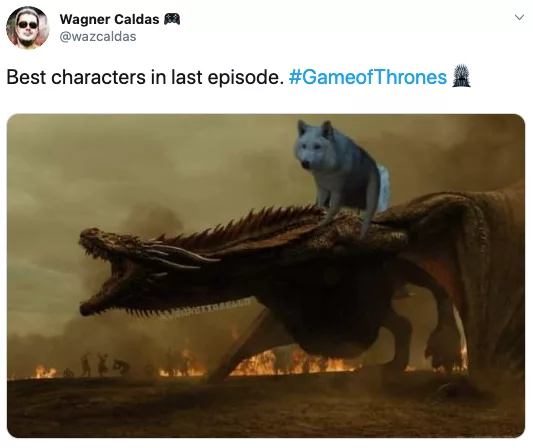The image size is (533, 448).
Task: Click the silhouetted soldiers near the flames
Action: point(101,365)
